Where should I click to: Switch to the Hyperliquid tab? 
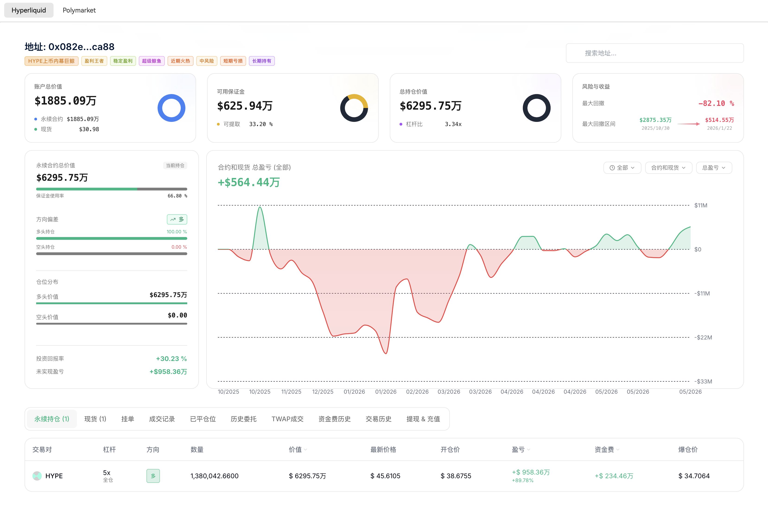pyautogui.click(x=29, y=10)
